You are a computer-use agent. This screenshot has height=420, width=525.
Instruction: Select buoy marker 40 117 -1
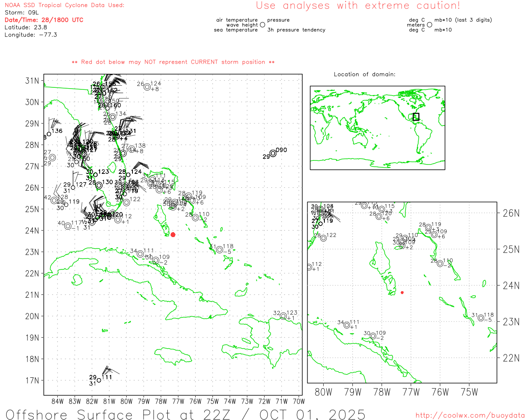pyautogui.click(x=68, y=226)
